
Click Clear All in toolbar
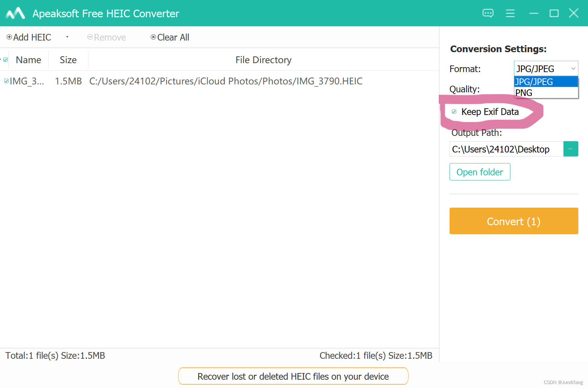click(170, 37)
